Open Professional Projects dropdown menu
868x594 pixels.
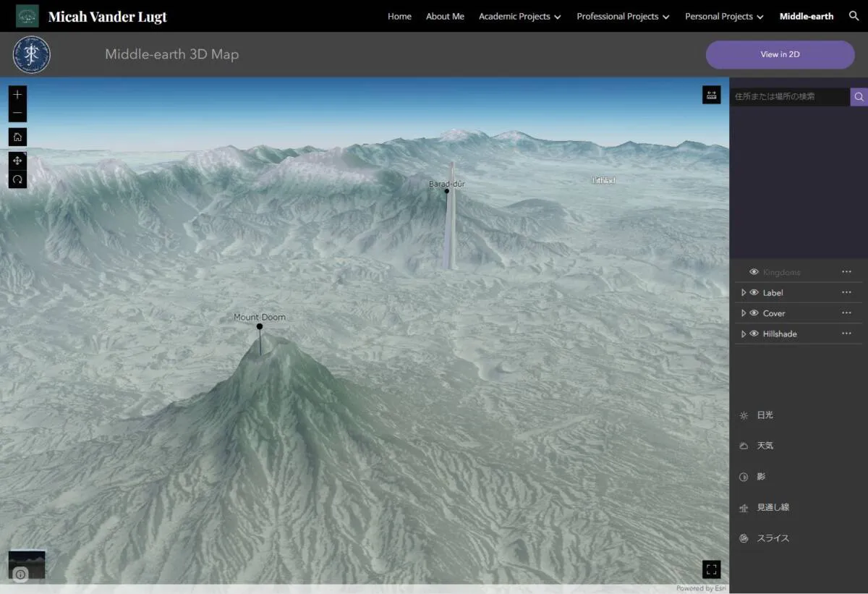(623, 16)
